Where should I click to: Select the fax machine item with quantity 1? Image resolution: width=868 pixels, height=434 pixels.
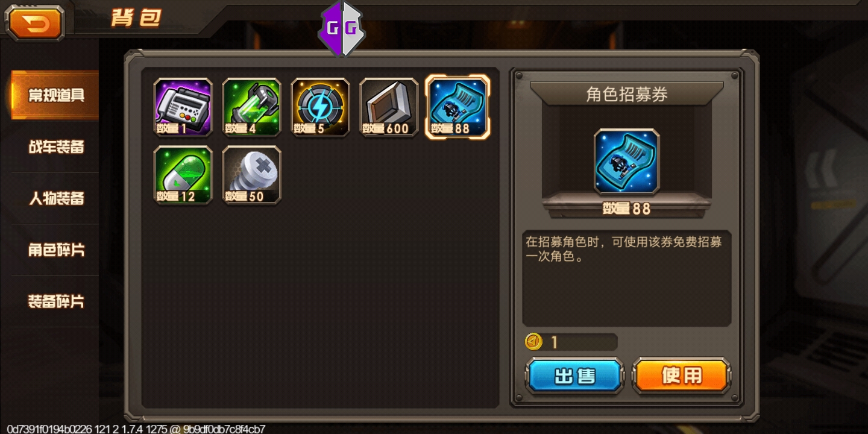tap(183, 107)
